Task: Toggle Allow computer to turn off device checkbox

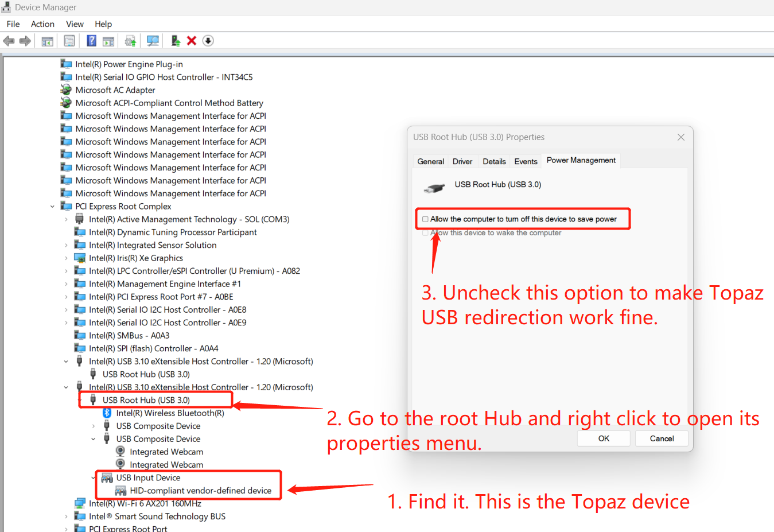Action: pyautogui.click(x=425, y=219)
